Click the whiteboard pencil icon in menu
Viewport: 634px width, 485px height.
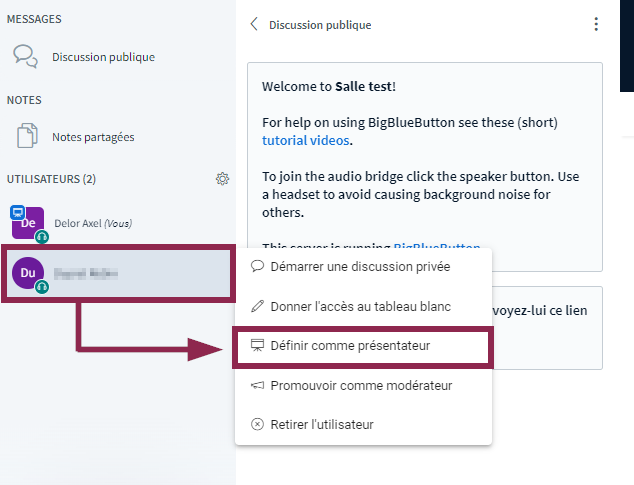point(258,306)
